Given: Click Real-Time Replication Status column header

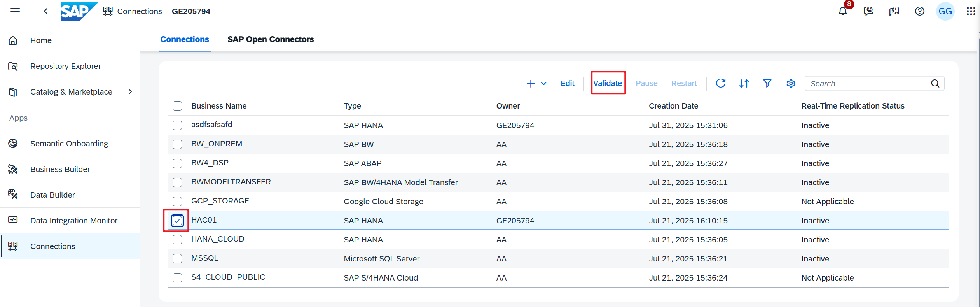Looking at the screenshot, I should (x=853, y=106).
